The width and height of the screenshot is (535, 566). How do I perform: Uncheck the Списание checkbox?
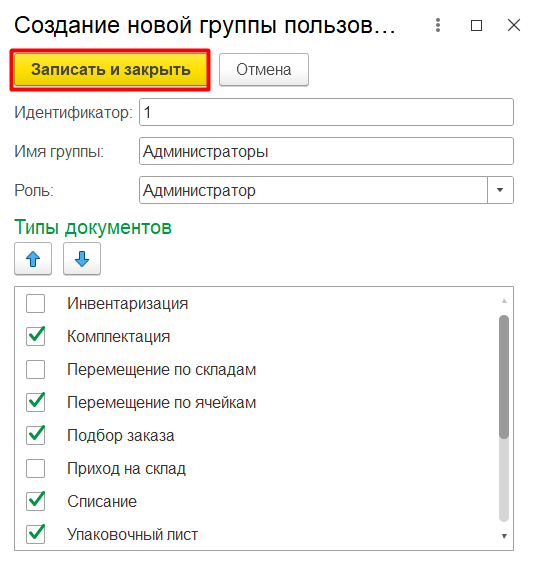point(35,501)
